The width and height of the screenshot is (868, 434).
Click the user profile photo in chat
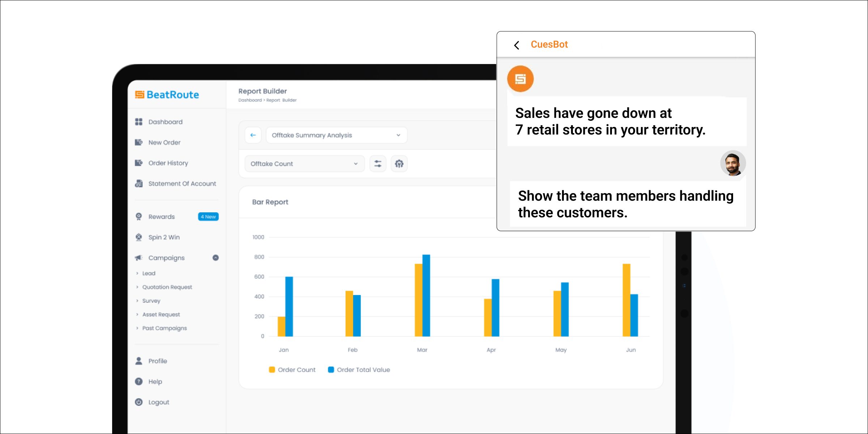point(733,163)
